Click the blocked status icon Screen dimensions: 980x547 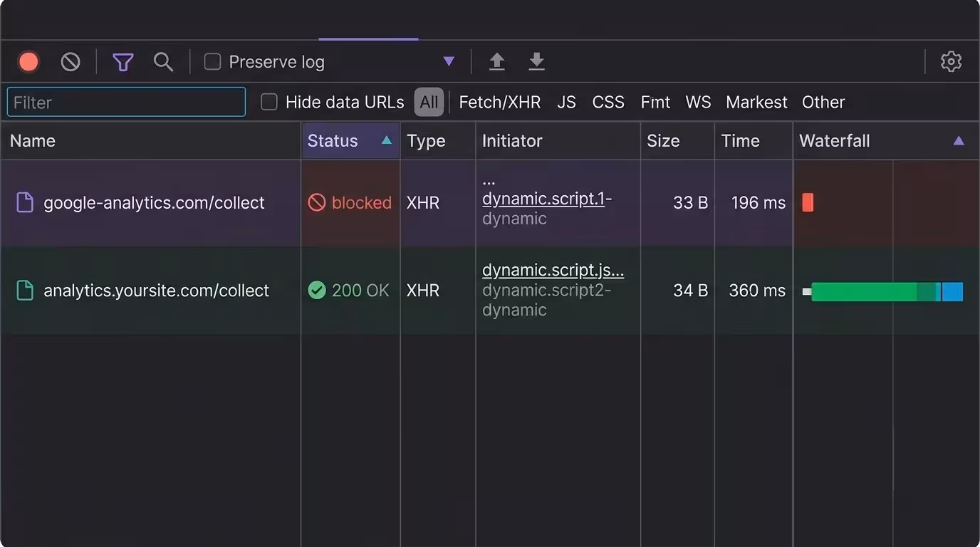(317, 203)
